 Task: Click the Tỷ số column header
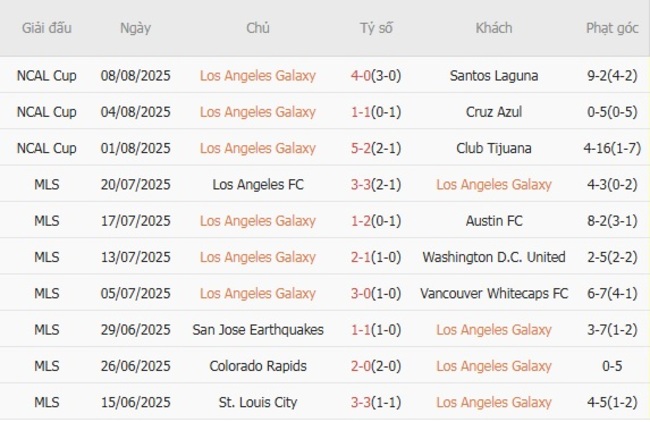(x=377, y=28)
